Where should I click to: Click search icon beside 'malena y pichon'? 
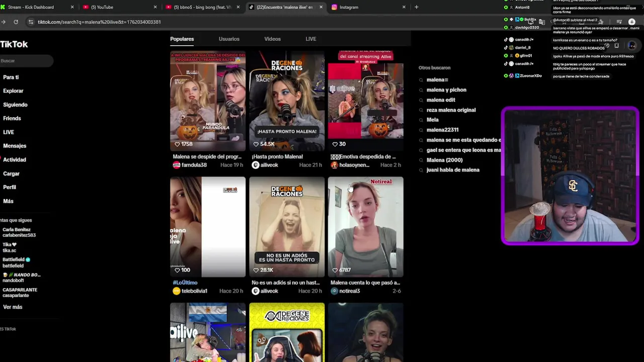pos(421,90)
